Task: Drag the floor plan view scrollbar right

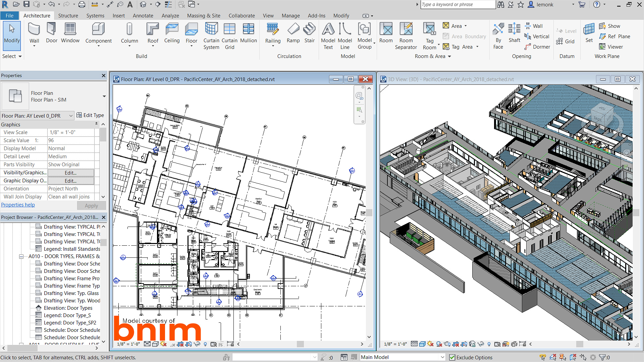Action: 362,345
